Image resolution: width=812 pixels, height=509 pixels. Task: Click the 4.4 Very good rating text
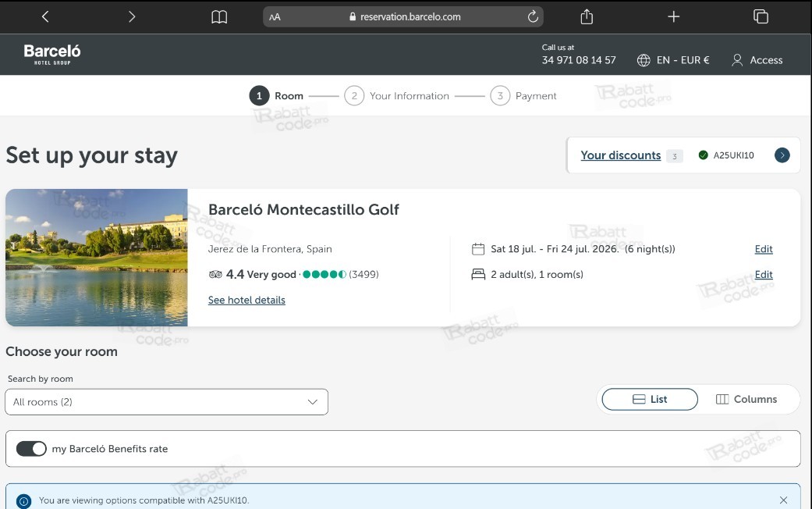[261, 274]
